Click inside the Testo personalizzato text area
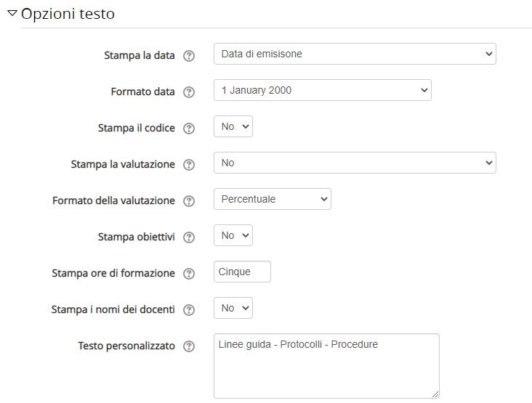Screen dimensions: 532x403 click(326, 366)
